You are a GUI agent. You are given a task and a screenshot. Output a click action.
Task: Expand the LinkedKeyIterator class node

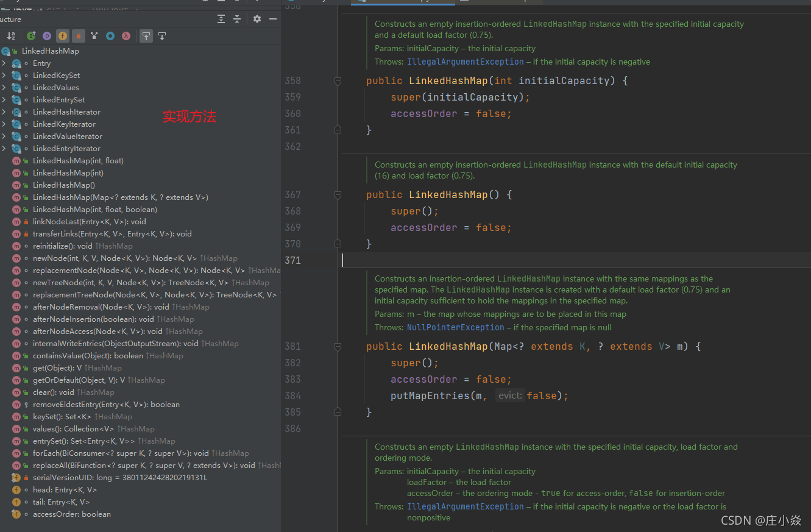pyautogui.click(x=4, y=124)
